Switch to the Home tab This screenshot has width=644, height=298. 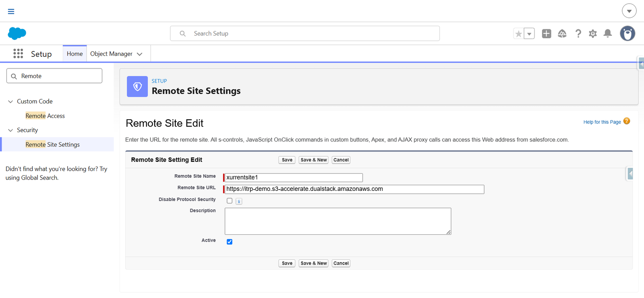74,54
